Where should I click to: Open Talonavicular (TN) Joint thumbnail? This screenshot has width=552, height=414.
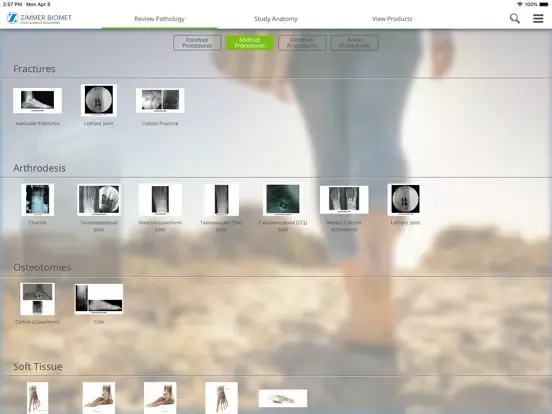(x=221, y=200)
